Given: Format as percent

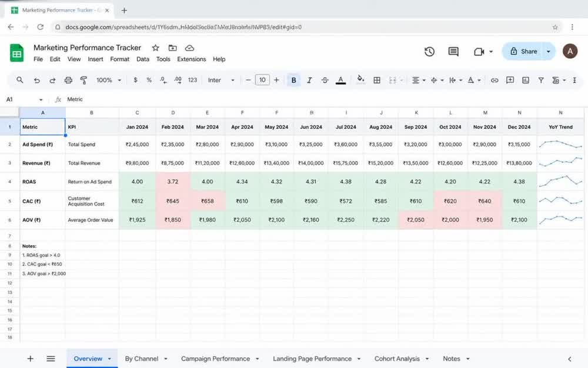Looking at the screenshot, I should pyautogui.click(x=149, y=80).
